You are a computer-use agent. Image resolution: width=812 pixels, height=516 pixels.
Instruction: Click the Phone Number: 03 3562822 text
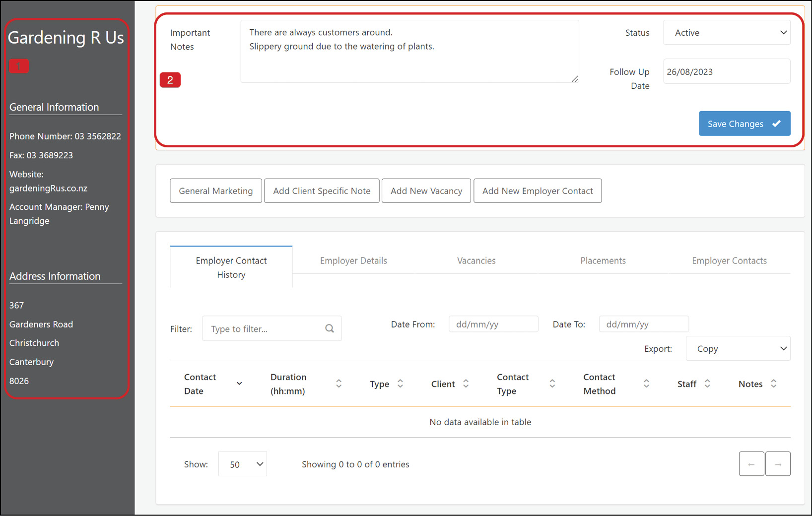point(65,136)
